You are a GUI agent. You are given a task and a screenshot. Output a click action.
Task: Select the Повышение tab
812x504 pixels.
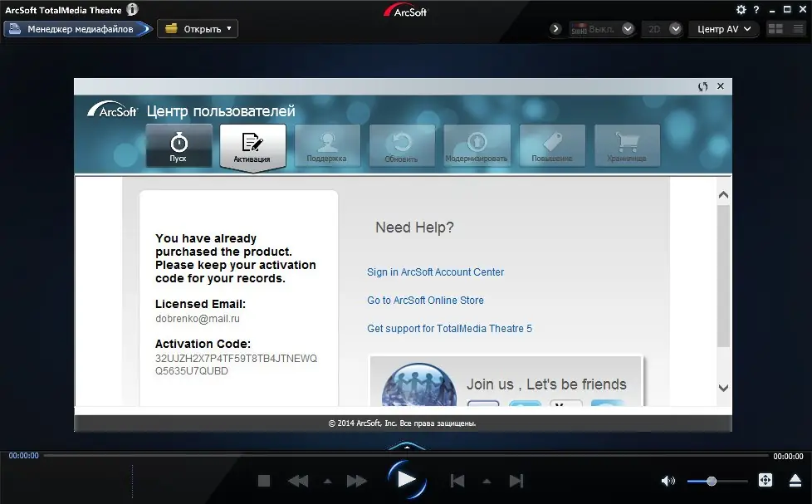point(552,145)
